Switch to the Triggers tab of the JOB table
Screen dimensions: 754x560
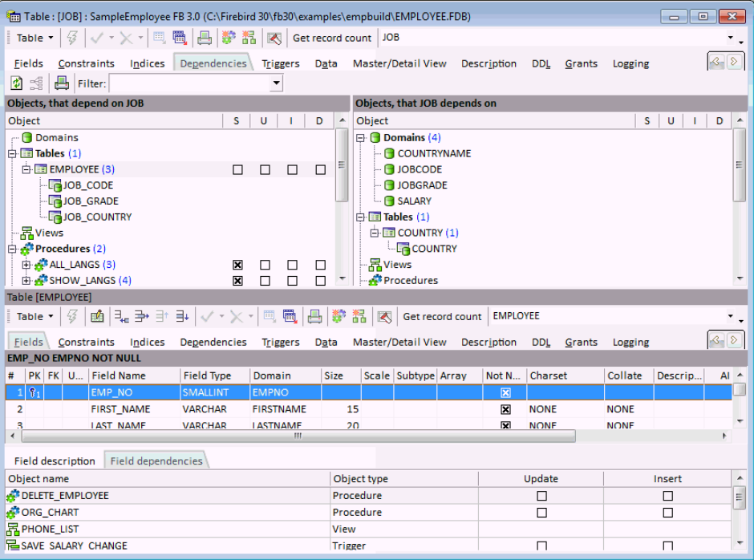click(x=281, y=63)
